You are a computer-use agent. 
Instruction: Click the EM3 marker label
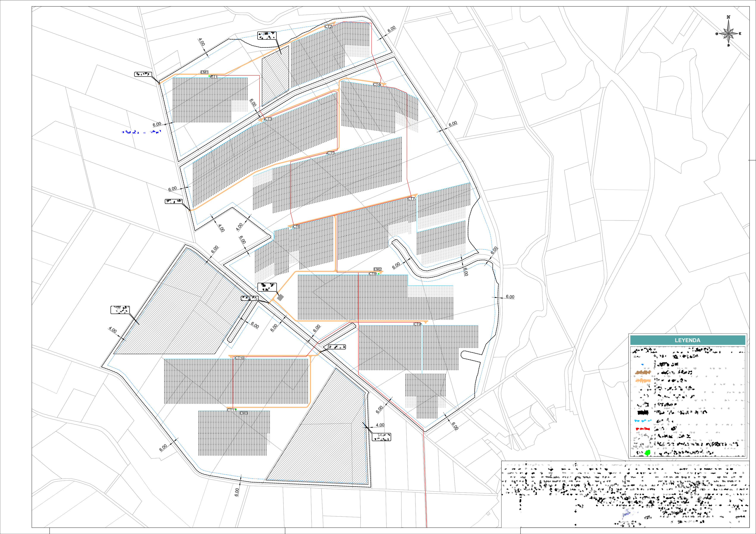(x=244, y=413)
